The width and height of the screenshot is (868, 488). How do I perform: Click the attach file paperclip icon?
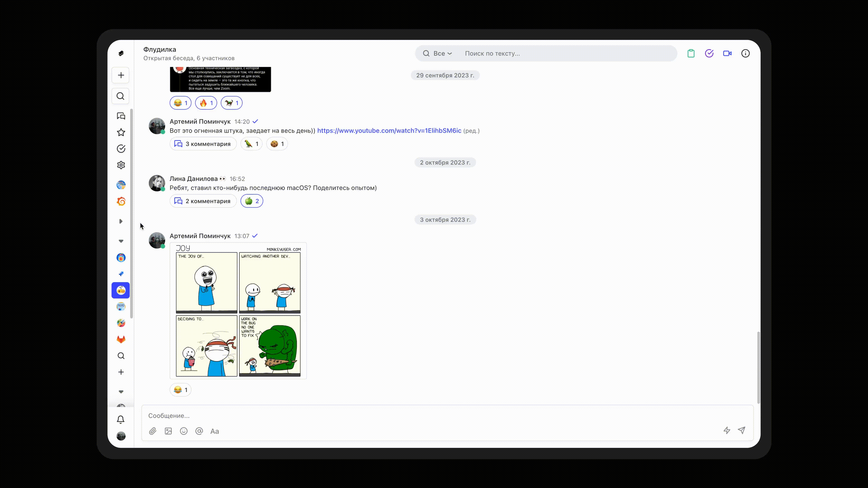153,431
